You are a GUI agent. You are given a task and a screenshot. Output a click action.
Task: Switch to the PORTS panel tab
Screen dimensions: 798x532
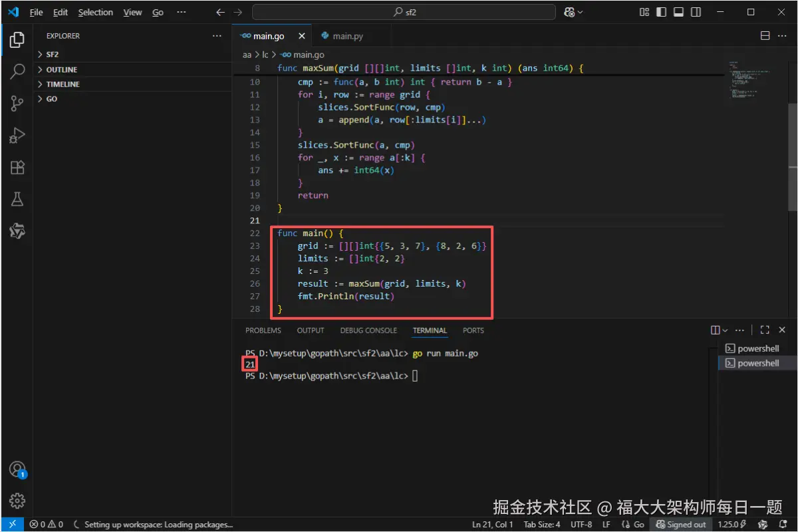pos(473,331)
